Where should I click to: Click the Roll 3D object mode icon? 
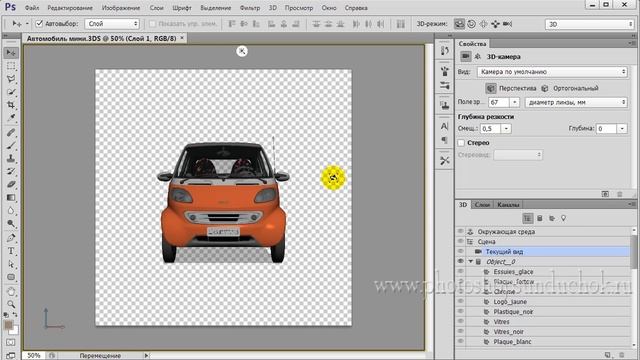tap(471, 24)
